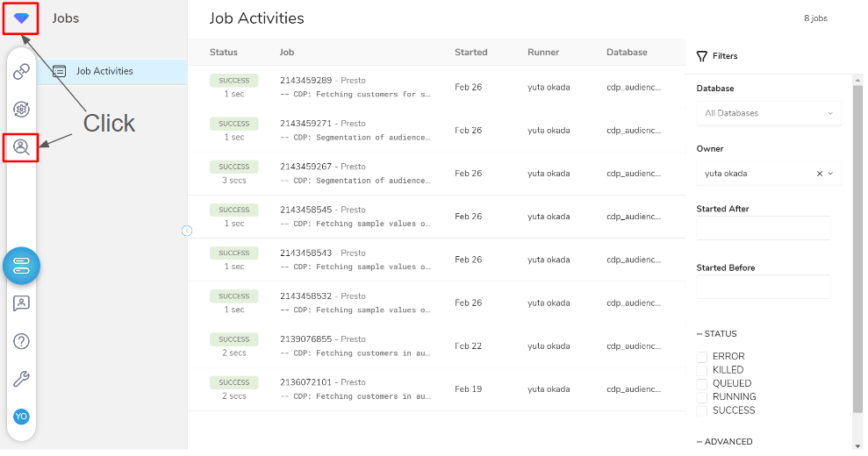The height and width of the screenshot is (456, 868).
Task: Open the Integrations link icon in the sidebar
Action: [21, 71]
